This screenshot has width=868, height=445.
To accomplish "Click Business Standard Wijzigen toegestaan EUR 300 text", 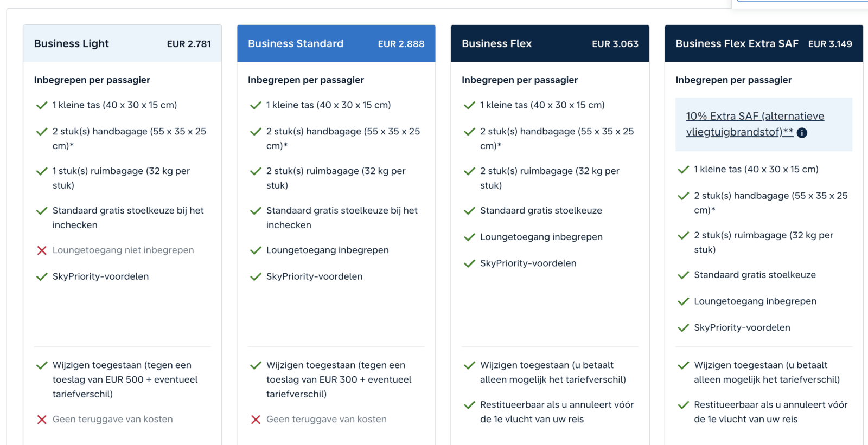I will (x=339, y=379).
